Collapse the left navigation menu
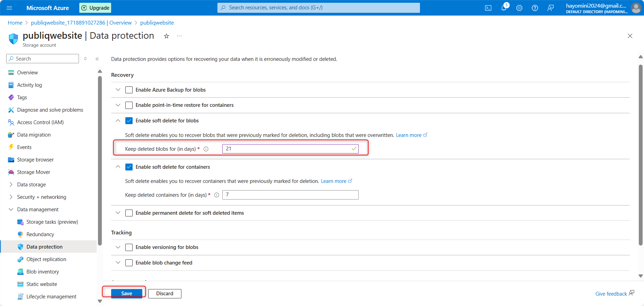The height and width of the screenshot is (306, 644). 97,59
